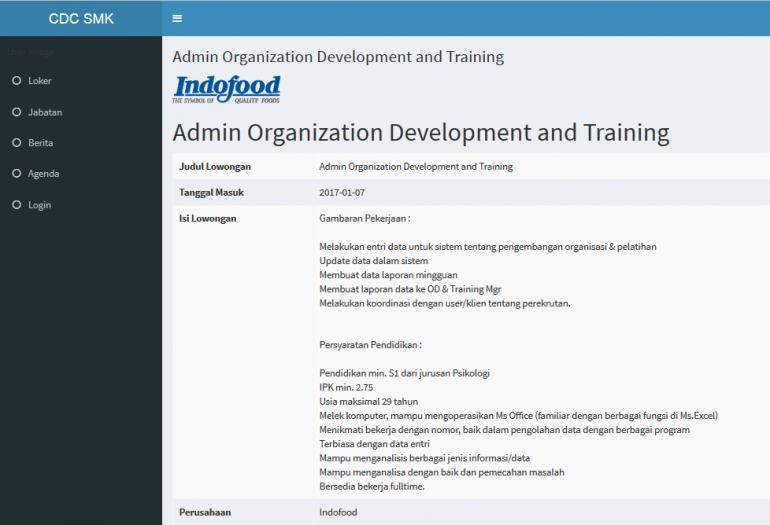Click the Melakukan koordinasi dengan user/klien line
This screenshot has height=525, width=770.
[444, 304]
